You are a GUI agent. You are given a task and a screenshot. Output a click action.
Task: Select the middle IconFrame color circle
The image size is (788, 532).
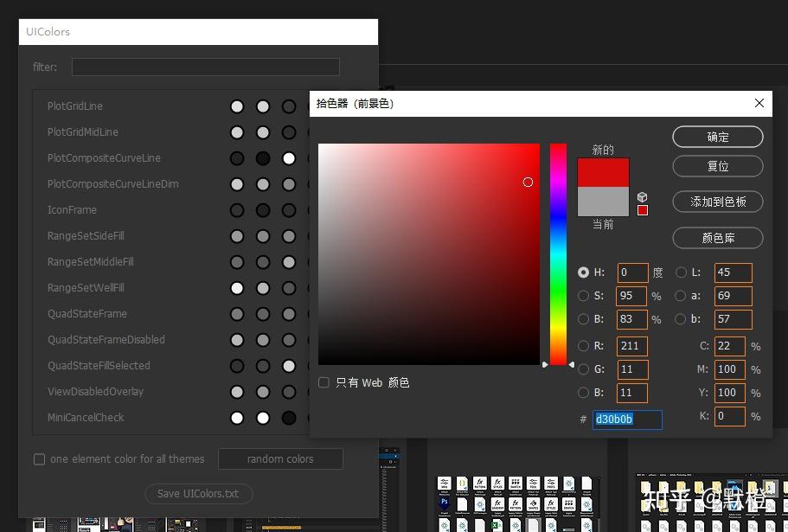point(263,210)
